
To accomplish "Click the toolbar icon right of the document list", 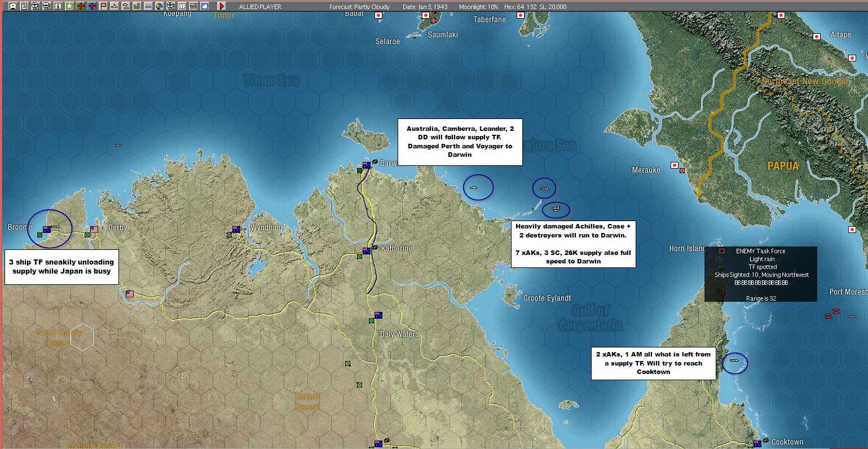I will pyautogui.click(x=35, y=6).
